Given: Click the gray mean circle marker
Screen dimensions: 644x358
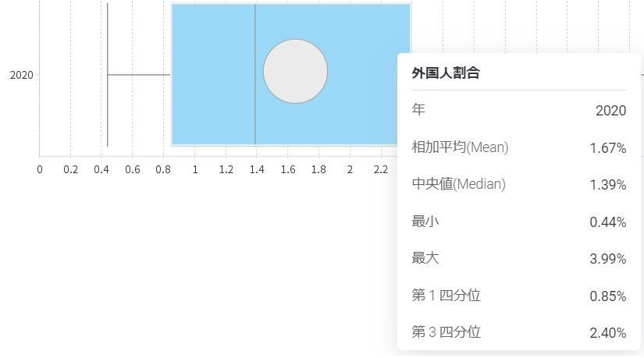Looking at the screenshot, I should coord(295,72).
